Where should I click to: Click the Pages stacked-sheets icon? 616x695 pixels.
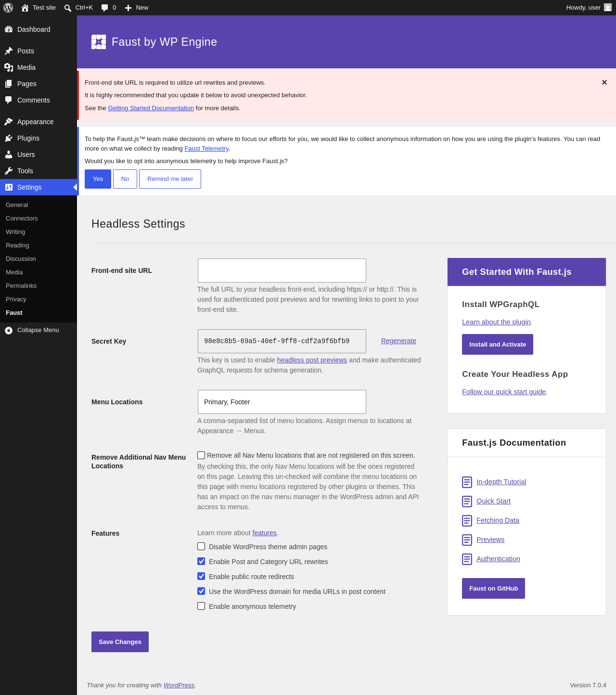pos(9,84)
